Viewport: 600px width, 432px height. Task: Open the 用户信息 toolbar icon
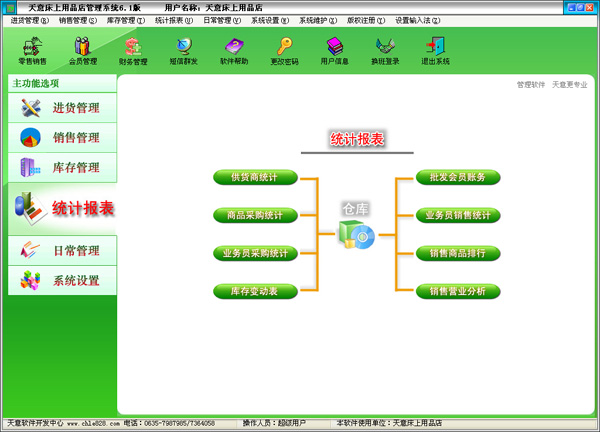pos(334,50)
